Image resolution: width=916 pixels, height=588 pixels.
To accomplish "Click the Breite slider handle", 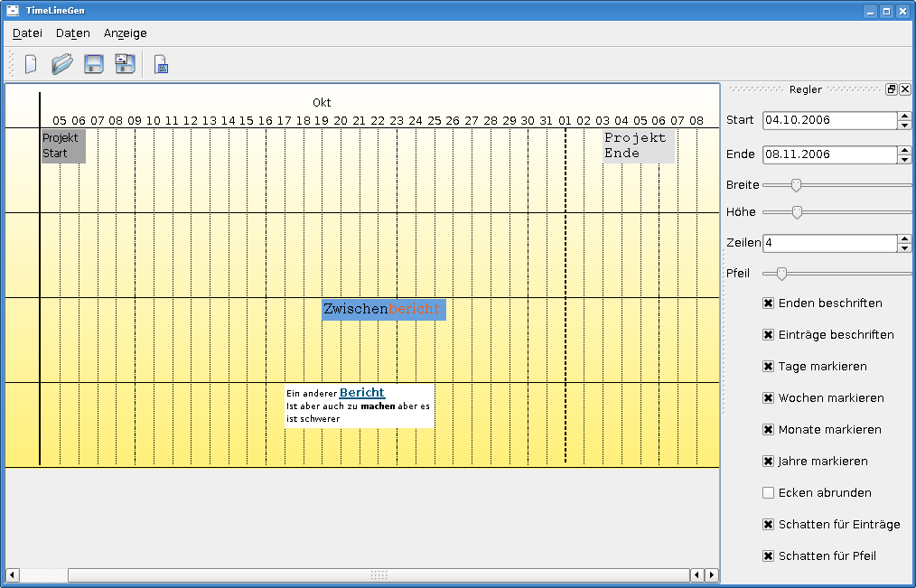I will click(x=796, y=185).
